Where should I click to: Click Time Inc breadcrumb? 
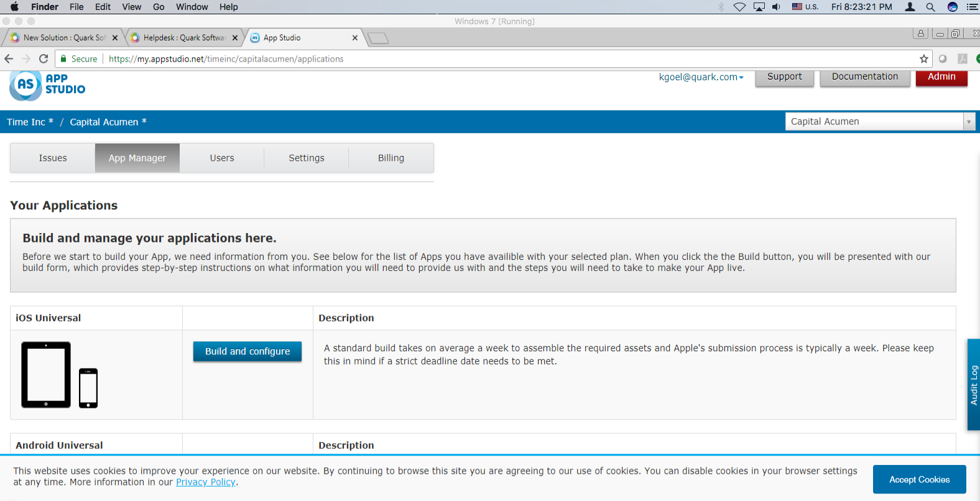(30, 122)
